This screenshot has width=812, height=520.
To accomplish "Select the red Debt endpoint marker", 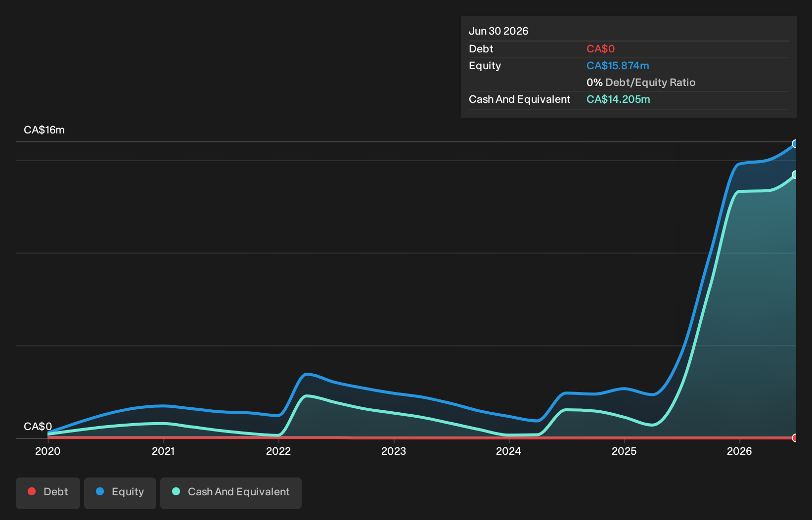I will [x=795, y=438].
